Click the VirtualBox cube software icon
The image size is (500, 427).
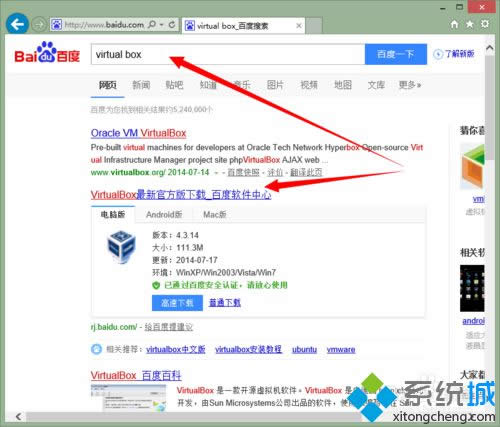(x=121, y=246)
